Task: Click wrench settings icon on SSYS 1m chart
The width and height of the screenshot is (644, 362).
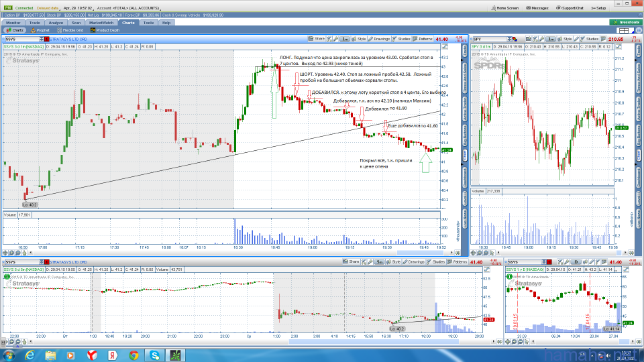Action: click(x=336, y=39)
